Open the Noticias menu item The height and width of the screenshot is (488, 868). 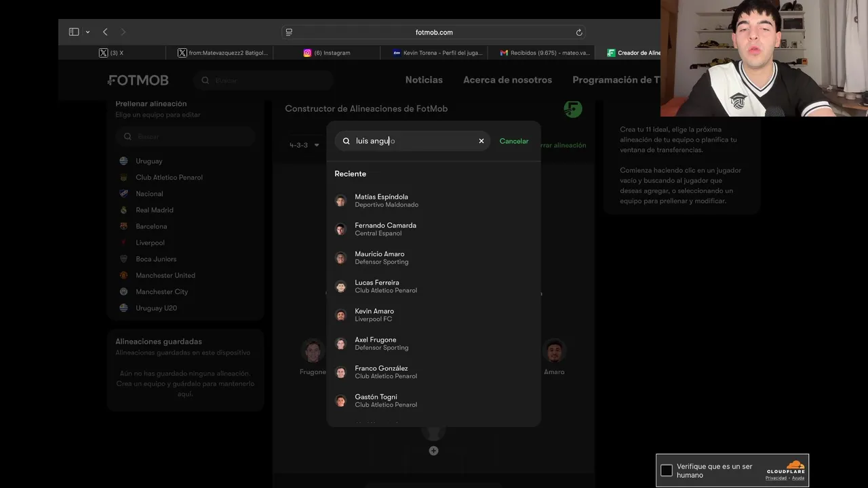[x=424, y=80]
